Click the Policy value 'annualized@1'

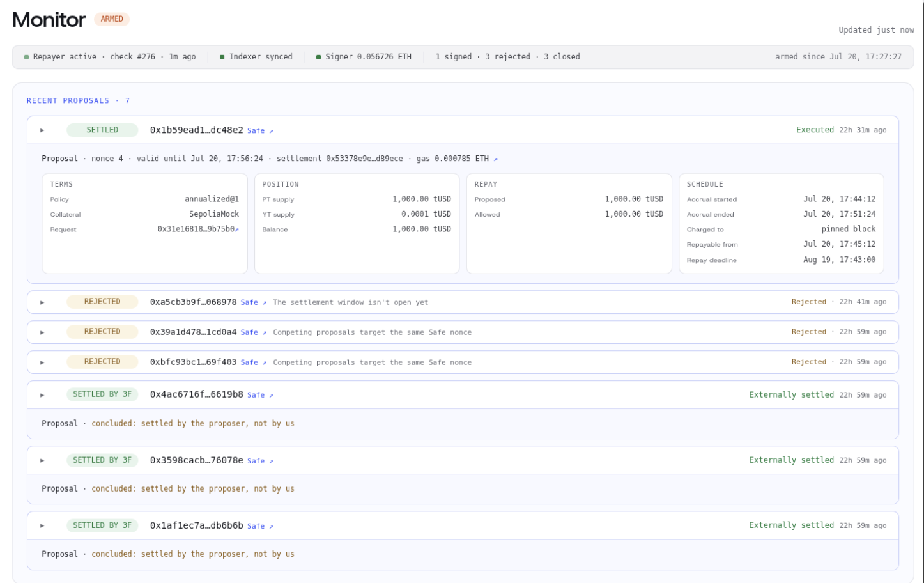212,199
